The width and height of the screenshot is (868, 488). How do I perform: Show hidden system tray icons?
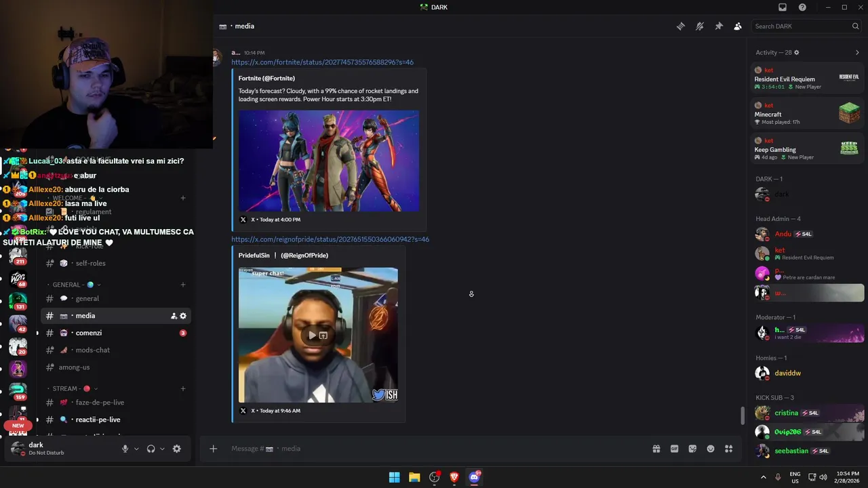coord(763,477)
